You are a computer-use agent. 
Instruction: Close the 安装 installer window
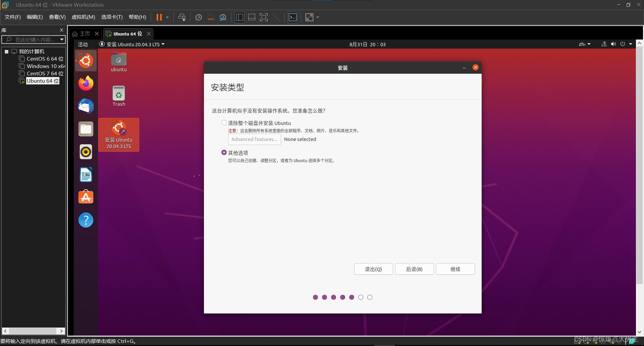point(475,67)
